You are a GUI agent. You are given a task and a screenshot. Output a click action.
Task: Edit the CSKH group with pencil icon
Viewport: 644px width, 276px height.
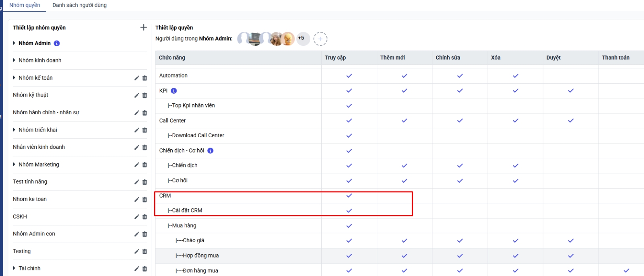137,217
